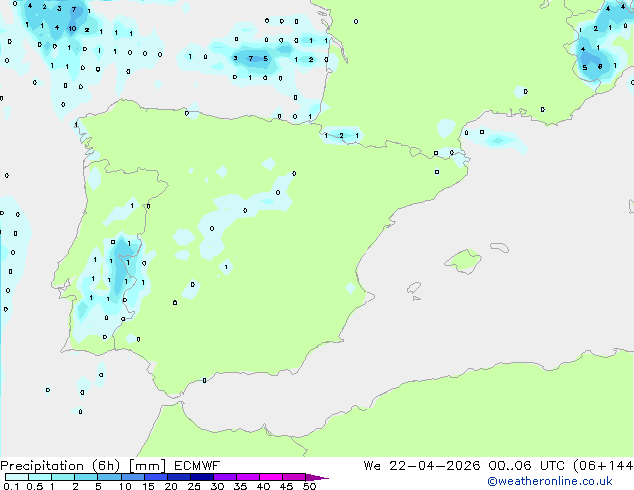Click the legend label '50'
This screenshot has width=634, height=490.
(309, 486)
